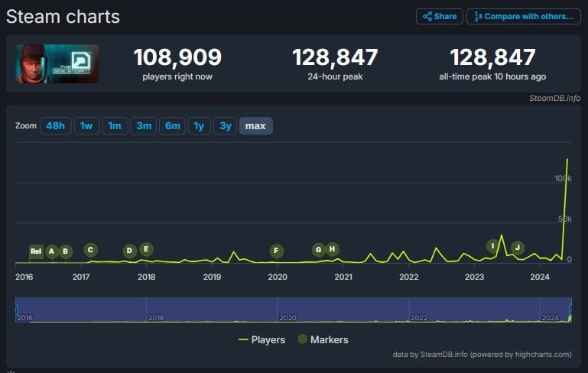Screen dimensions: 588x373
Task: Click marker H on the timeline
Action: (332, 248)
